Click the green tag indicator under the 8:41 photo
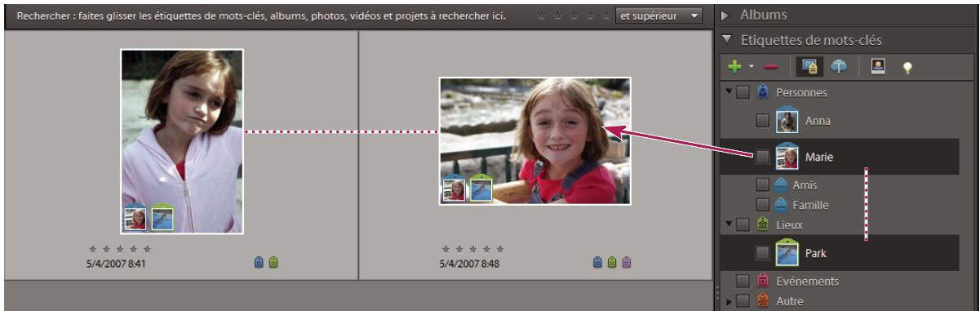The height and width of the screenshot is (311, 980). coord(273,262)
